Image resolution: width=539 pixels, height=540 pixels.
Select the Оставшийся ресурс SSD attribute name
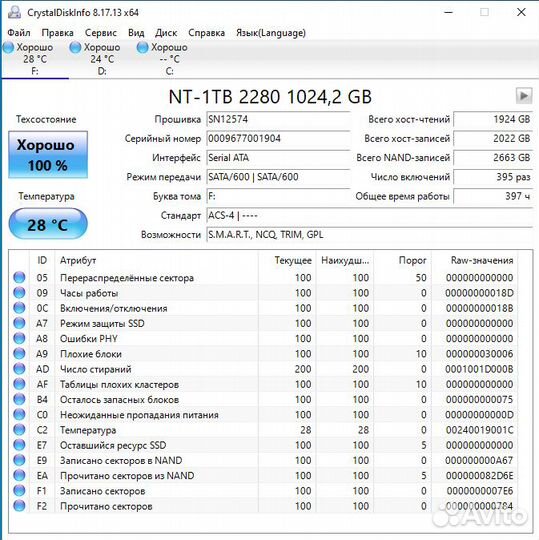113,445
